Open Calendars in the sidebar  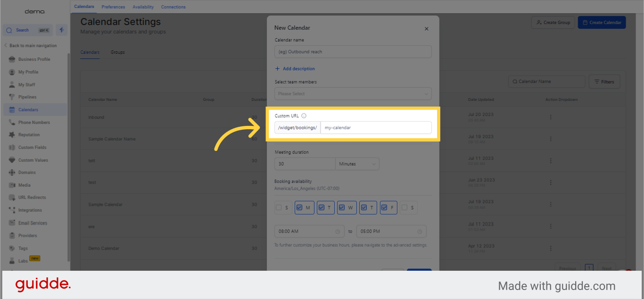pos(28,110)
